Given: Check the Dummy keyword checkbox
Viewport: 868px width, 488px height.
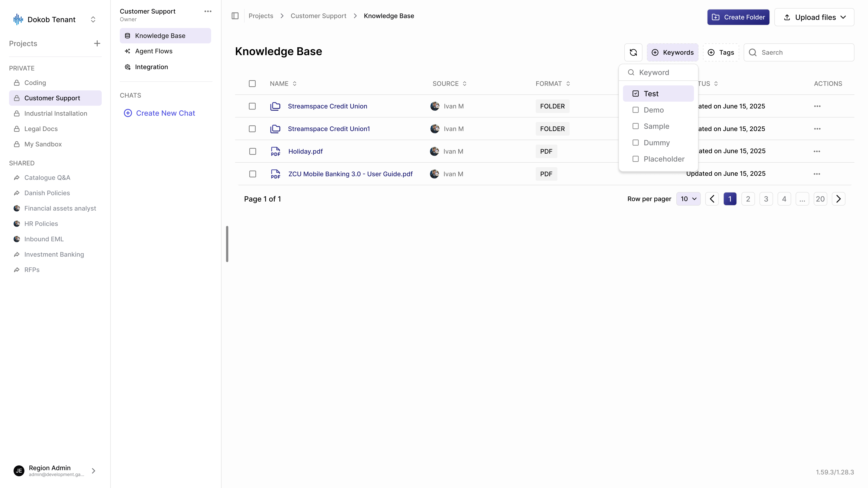Looking at the screenshot, I should [x=635, y=142].
